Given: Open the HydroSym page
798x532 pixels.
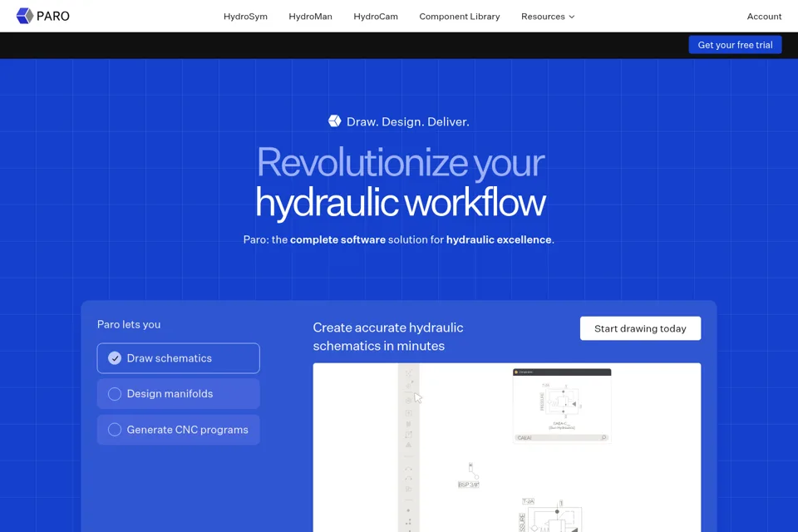Looking at the screenshot, I should tap(245, 17).
